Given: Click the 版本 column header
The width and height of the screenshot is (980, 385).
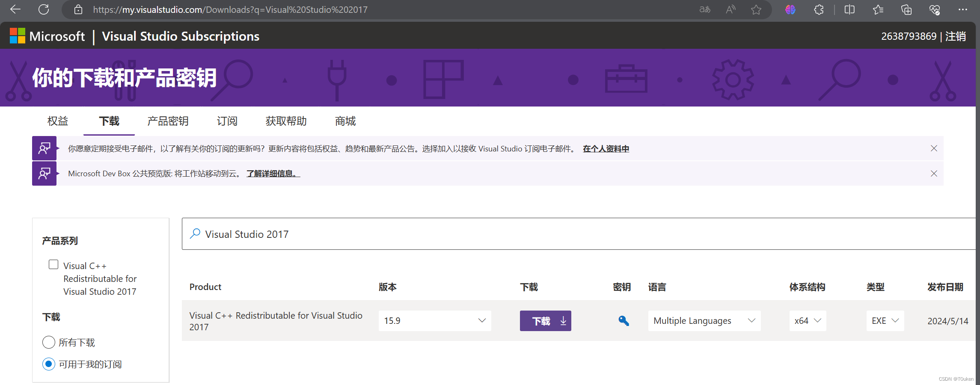Looking at the screenshot, I should 388,287.
